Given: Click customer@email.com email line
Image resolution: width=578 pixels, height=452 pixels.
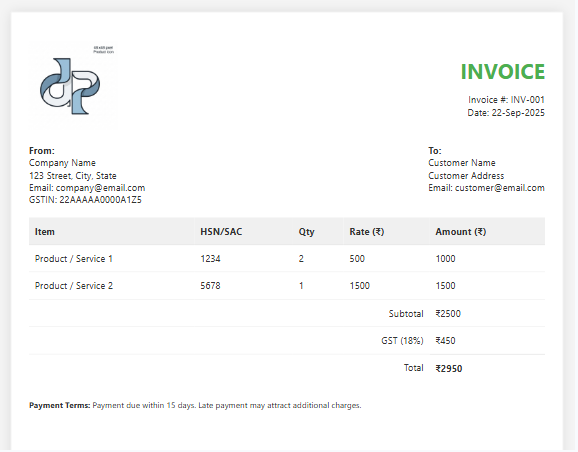Looking at the screenshot, I should point(486,188).
